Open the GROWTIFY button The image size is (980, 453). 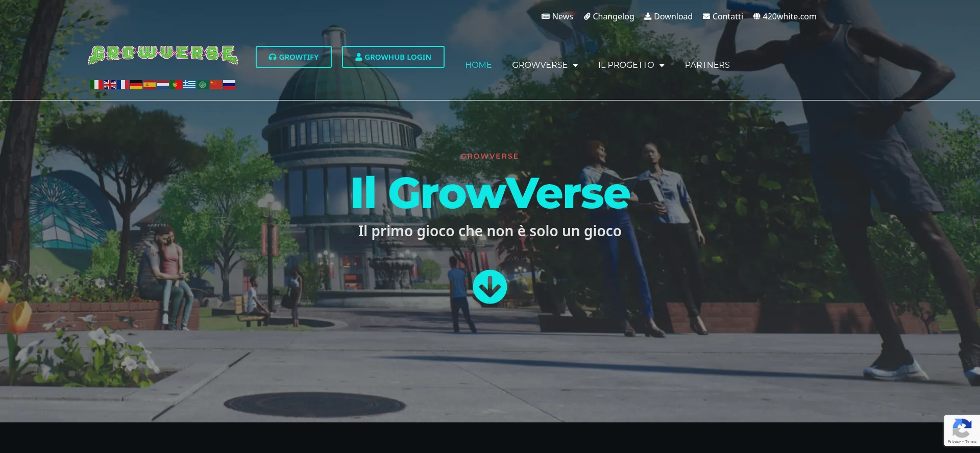click(x=293, y=57)
